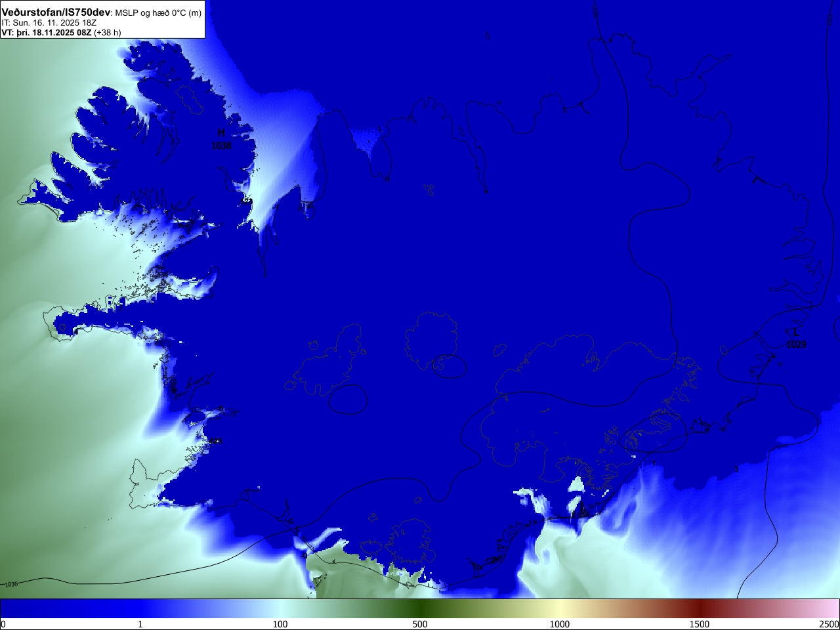The image size is (840, 630).
Task: Click the 'VT: þri. 18.11.2025 08Z' line
Action: pos(46,32)
